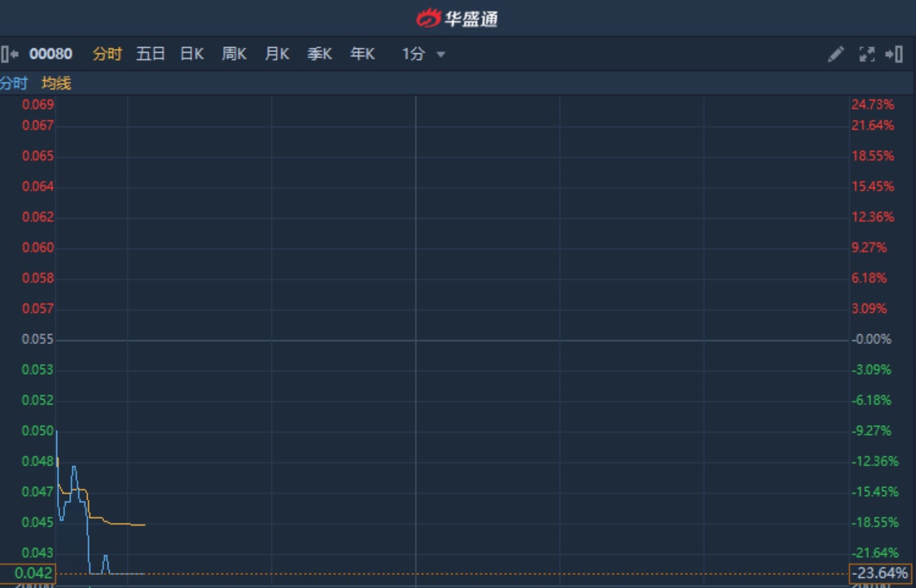Click the collapse-left panel icon beside 00080
Screen dimensions: 916x588
(x=10, y=55)
